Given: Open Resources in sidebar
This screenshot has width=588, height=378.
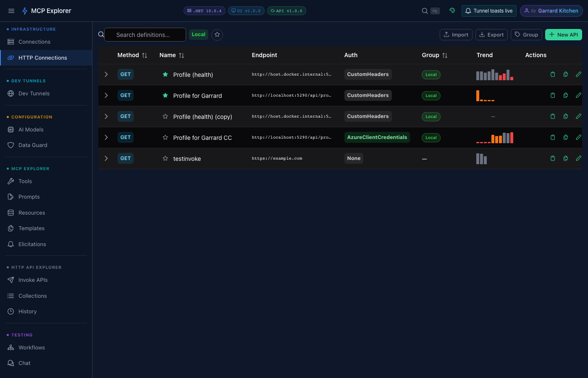Looking at the screenshot, I should [x=46, y=213].
